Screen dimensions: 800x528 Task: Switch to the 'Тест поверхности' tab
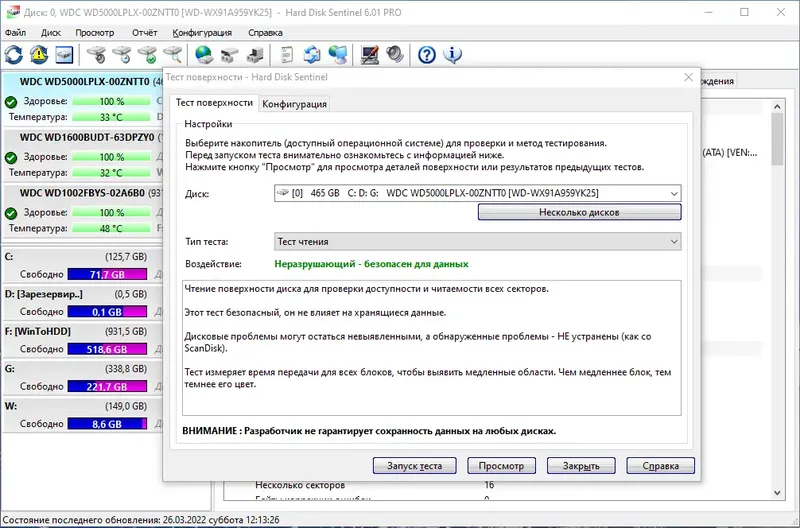[214, 103]
